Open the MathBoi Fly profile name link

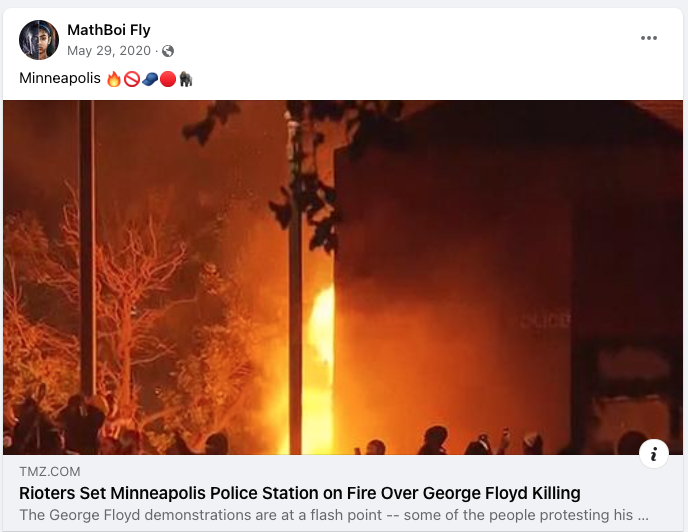point(109,30)
